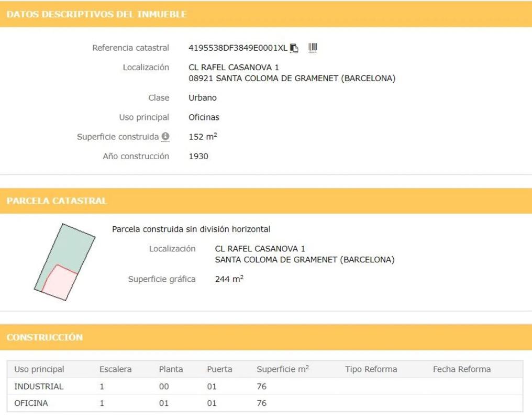This screenshot has width=532, height=419.
Task: Click the barcode icon beside the cadastral reference
Action: click(x=313, y=48)
